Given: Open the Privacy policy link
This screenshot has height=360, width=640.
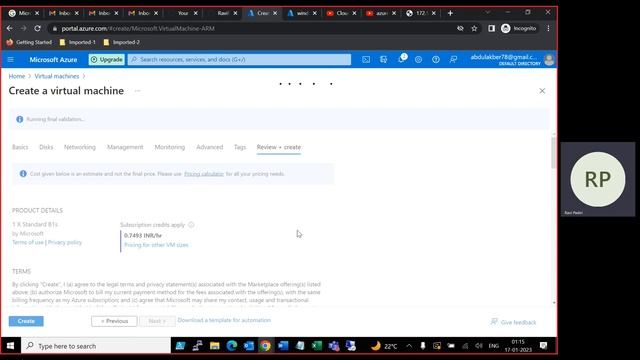Looking at the screenshot, I should coord(64,242).
